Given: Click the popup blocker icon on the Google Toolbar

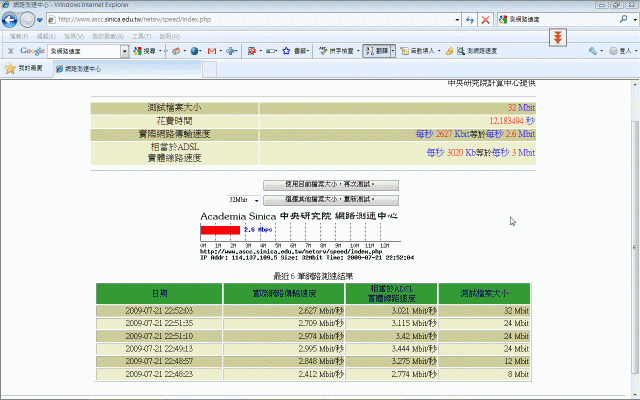Looking at the screenshot, I should 252,51.
